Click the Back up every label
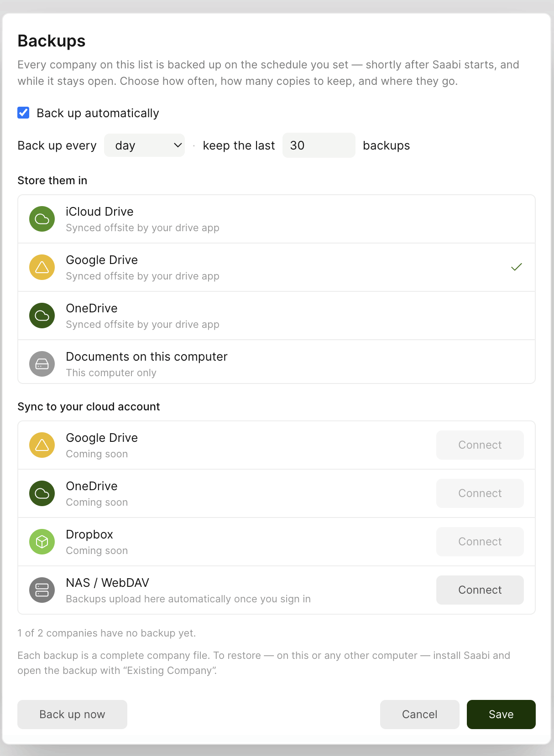Image resolution: width=554 pixels, height=756 pixels. 57,145
